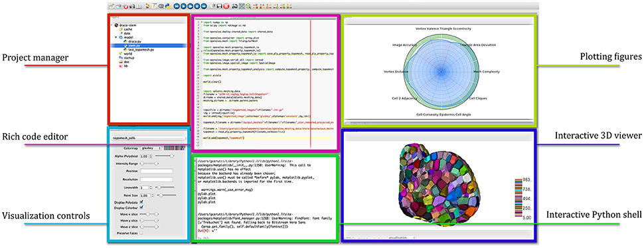Toggle the Display Polydata checkbox

pyautogui.click(x=141, y=202)
